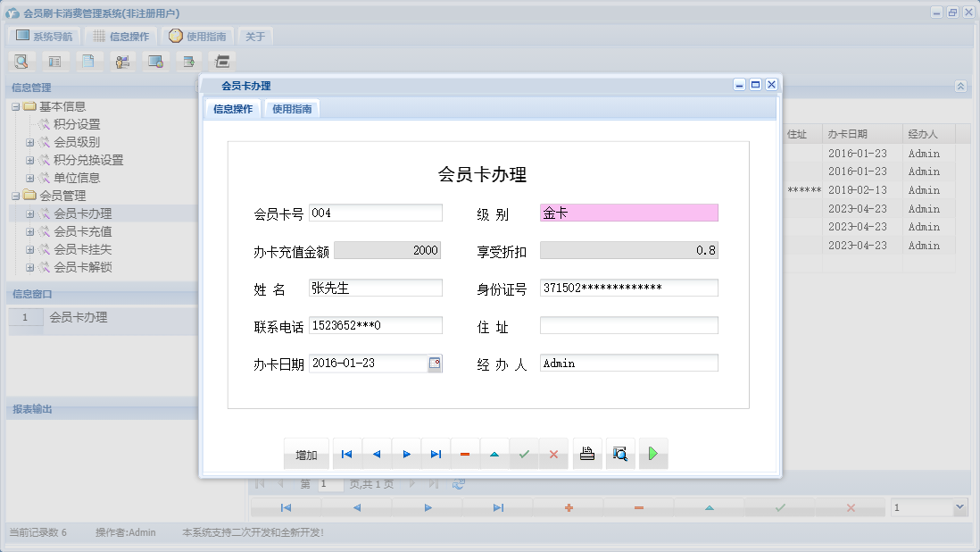Click the green run arrow in the dialog
Viewport: 980px width, 552px height.
pos(653,453)
